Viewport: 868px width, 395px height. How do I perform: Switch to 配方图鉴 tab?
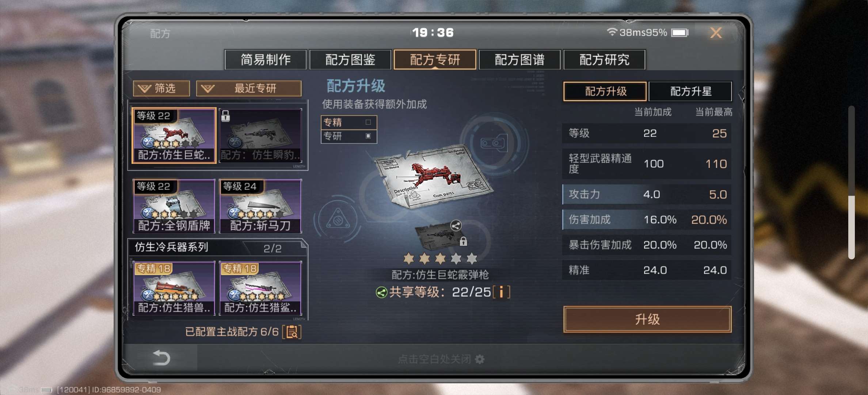coord(350,60)
